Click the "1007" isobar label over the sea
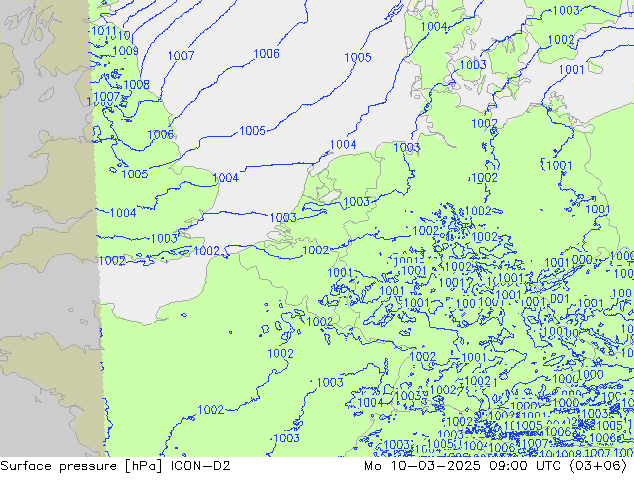634x490 pixels. point(181,56)
